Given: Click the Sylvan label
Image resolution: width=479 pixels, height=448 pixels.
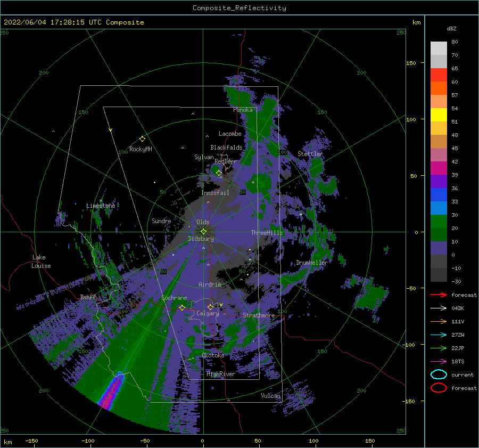Looking at the screenshot, I should 204,157.
